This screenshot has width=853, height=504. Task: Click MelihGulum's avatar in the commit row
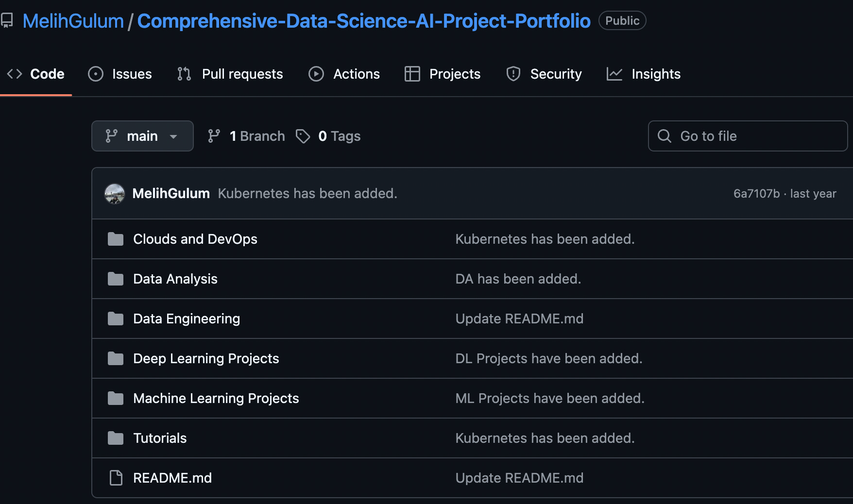click(x=115, y=194)
